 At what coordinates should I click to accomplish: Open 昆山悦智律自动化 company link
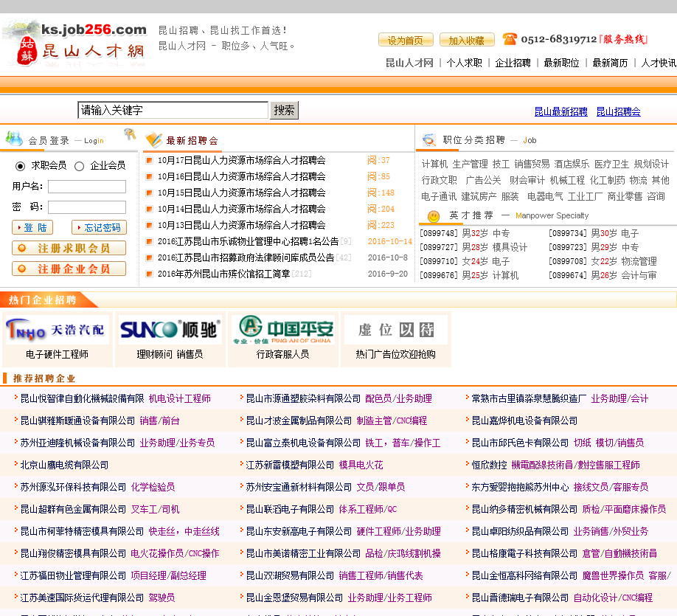pyautogui.click(x=83, y=398)
